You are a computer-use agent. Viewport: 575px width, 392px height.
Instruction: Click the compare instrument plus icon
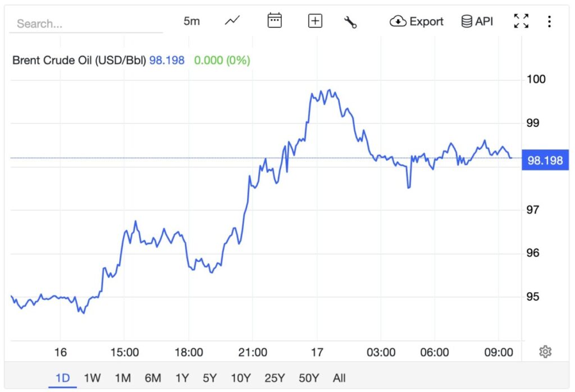coord(314,21)
